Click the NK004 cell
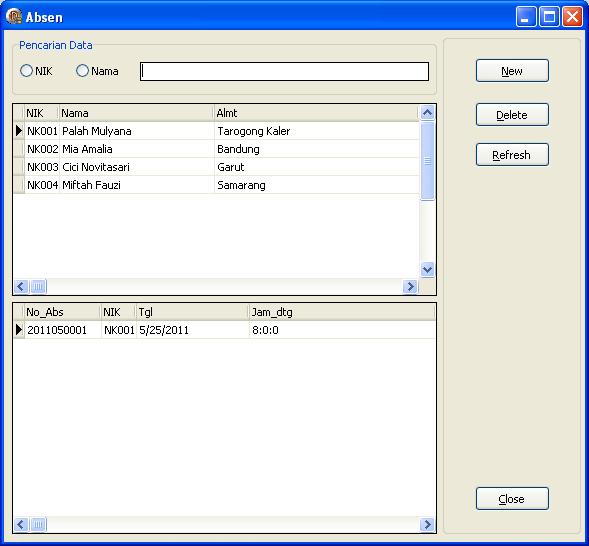589x546 pixels. pos(42,185)
